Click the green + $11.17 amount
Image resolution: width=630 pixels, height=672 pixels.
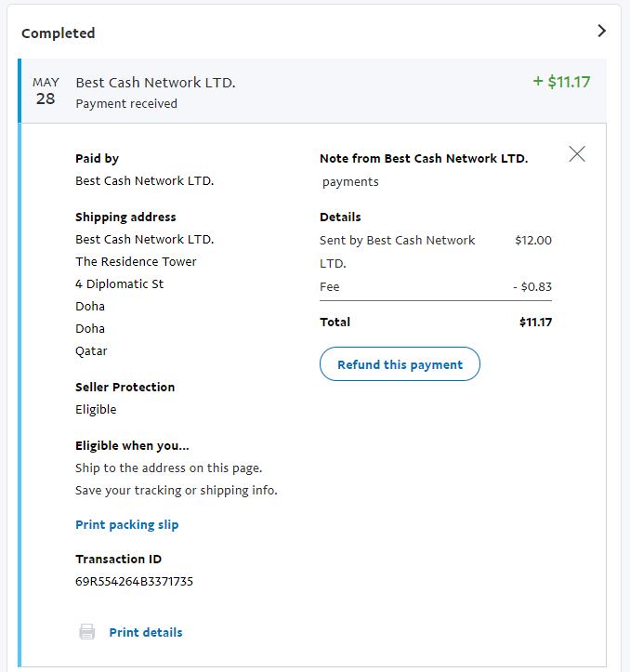coord(561,82)
